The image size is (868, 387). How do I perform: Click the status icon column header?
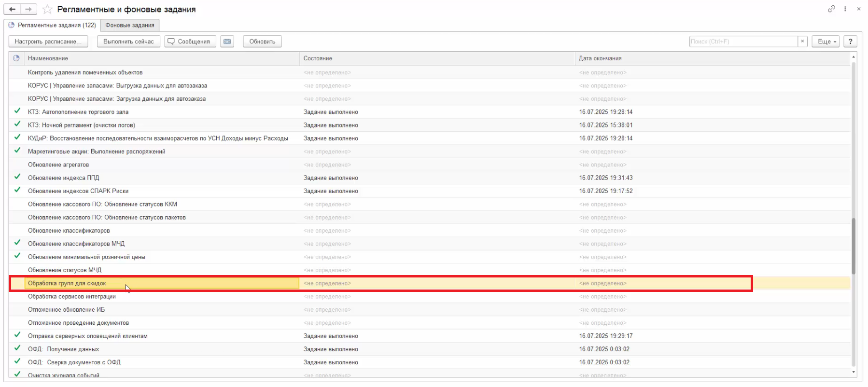point(16,58)
